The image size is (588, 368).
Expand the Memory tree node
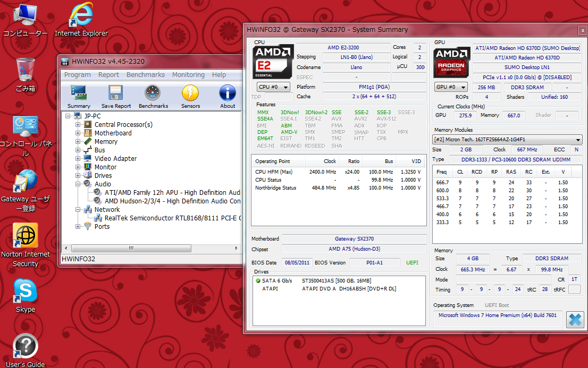78,141
